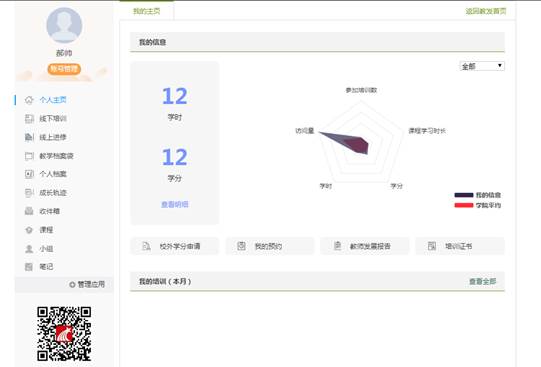
Task: Select the 教学档案袋 icon
Action: tap(29, 156)
